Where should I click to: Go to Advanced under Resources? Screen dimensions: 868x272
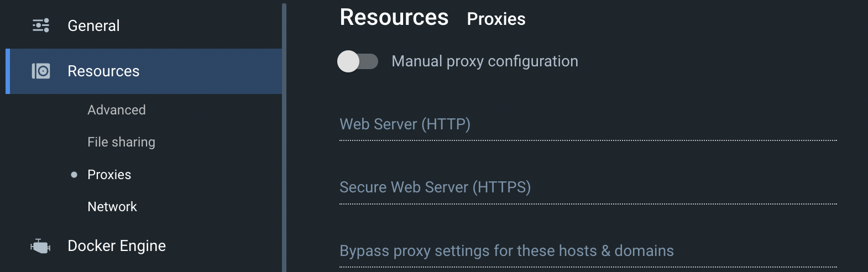pos(116,110)
